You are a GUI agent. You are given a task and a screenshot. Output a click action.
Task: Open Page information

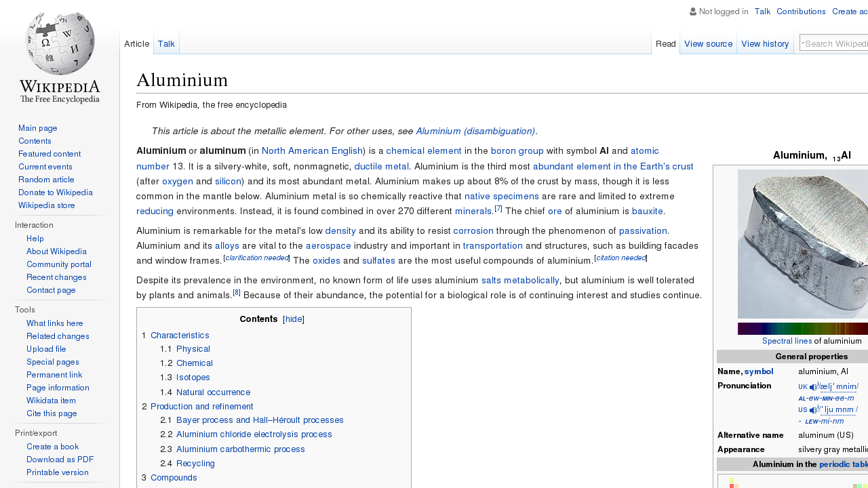coord(58,388)
